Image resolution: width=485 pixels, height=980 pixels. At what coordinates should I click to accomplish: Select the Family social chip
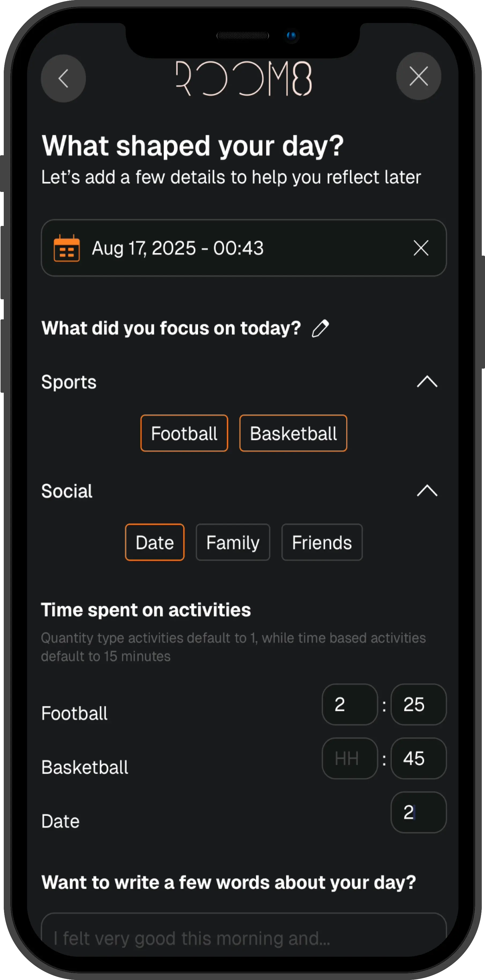(x=233, y=542)
